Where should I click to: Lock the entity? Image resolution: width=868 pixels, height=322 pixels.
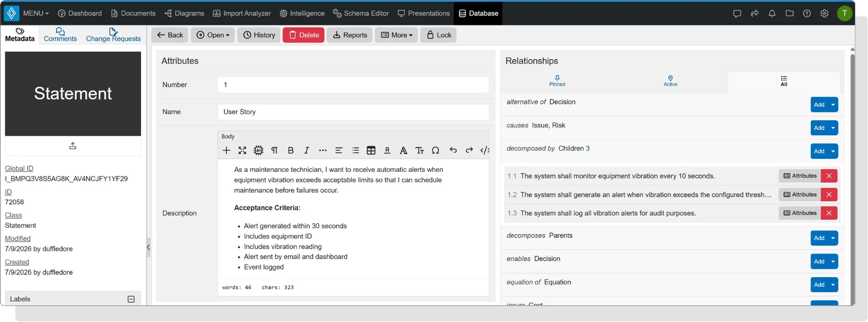click(439, 35)
